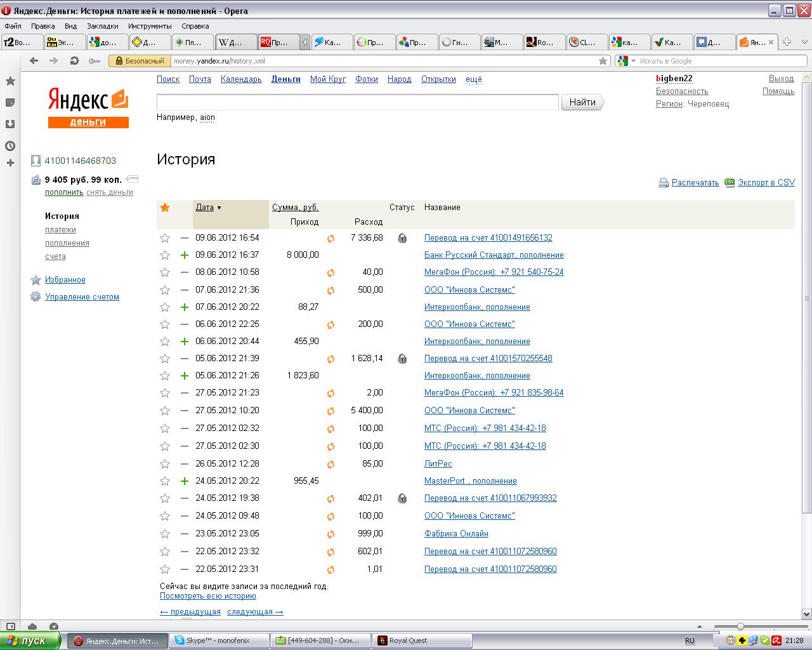The image size is (812, 650).
Task: Star the 27.05.2012 10:20 transaction
Action: 165,411
